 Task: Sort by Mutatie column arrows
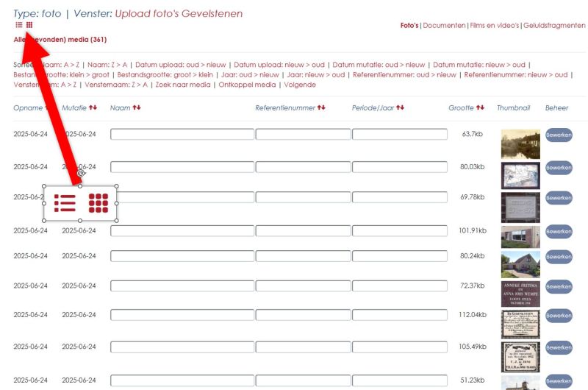tap(93, 107)
